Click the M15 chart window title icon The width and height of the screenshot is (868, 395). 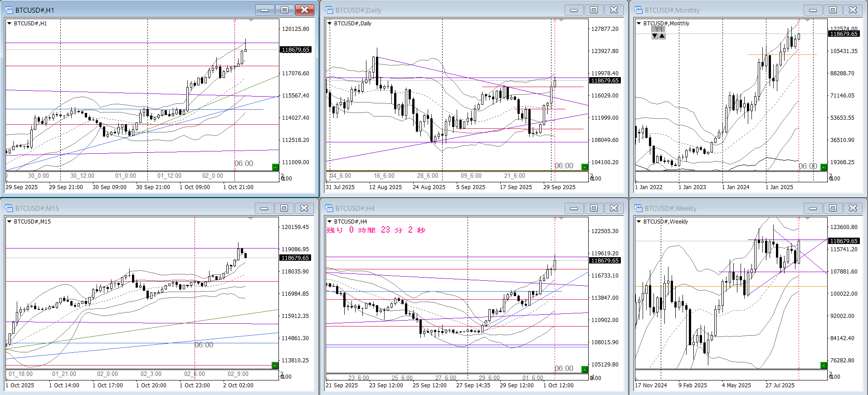coord(9,208)
